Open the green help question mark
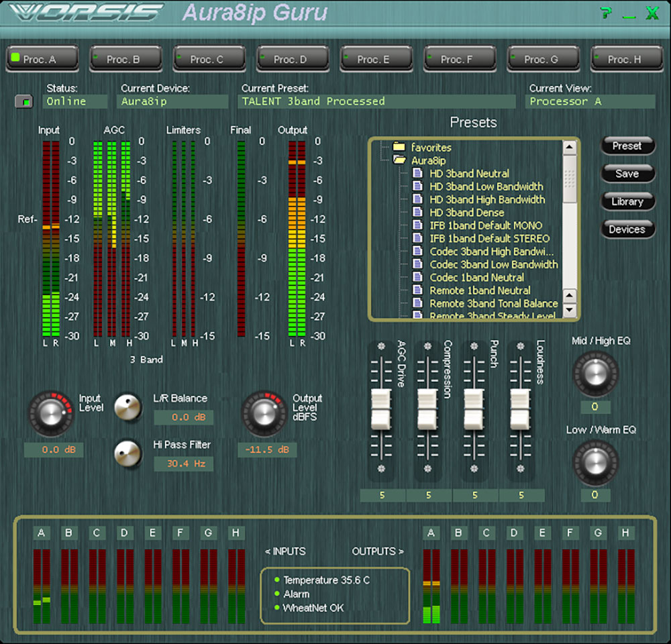Screen dimensions: 671x644 [x=605, y=13]
